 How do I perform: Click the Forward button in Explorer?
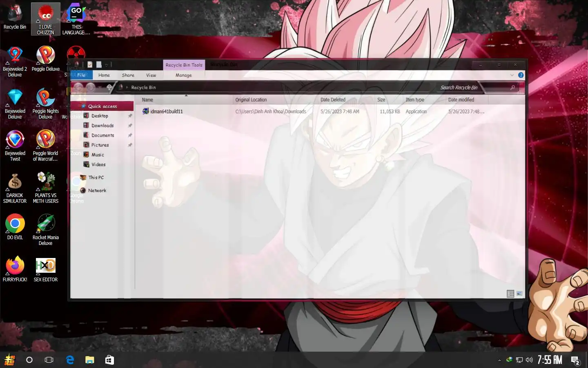(91, 87)
